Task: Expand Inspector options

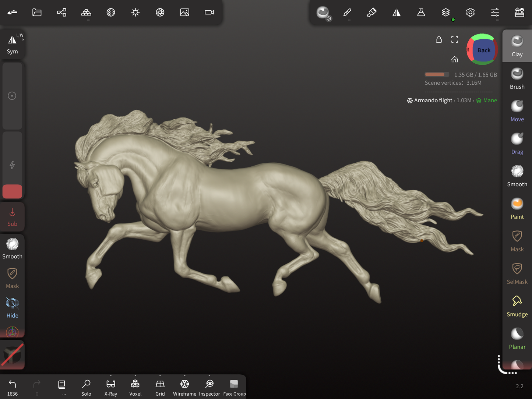Action: (x=209, y=376)
